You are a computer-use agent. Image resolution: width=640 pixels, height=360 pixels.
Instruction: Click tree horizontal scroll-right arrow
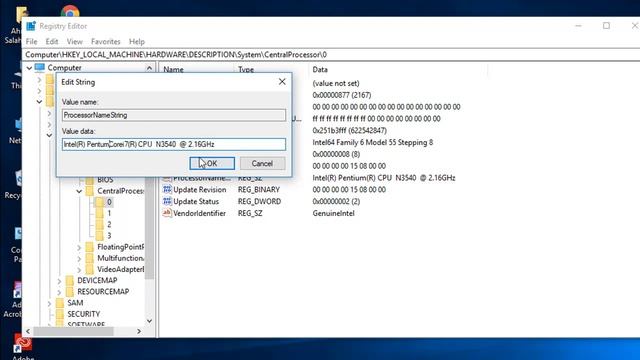click(x=139, y=331)
